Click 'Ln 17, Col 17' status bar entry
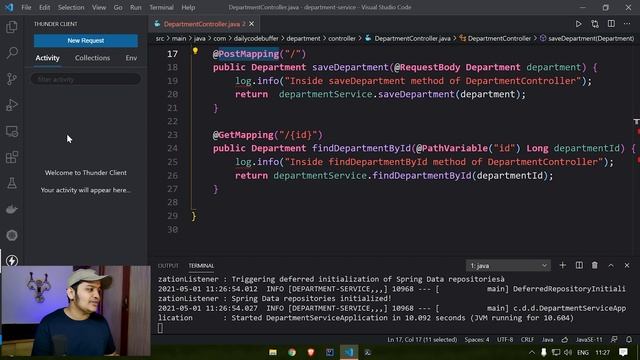The height and width of the screenshot is (360, 640). 422,340
